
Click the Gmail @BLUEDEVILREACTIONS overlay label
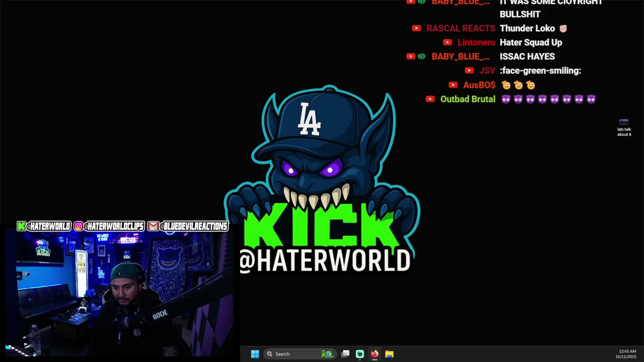[188, 226]
